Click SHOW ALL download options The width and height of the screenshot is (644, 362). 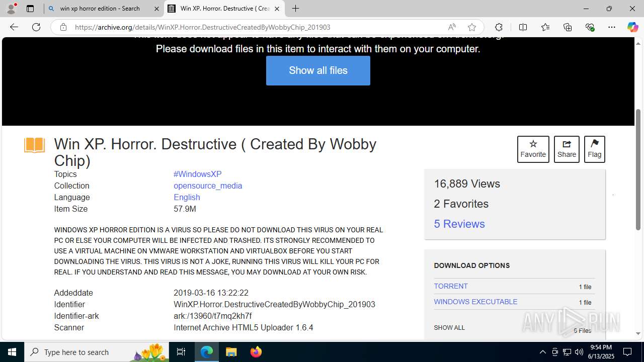click(449, 327)
